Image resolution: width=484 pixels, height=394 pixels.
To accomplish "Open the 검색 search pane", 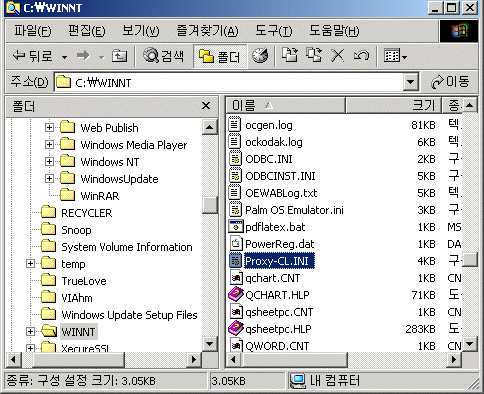I will coord(163,56).
